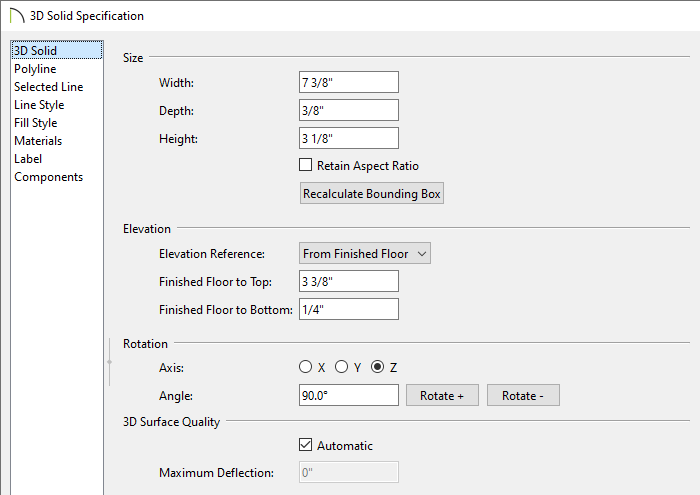Select the Y rotation axis
Image resolution: width=700 pixels, height=495 pixels.
click(x=341, y=367)
